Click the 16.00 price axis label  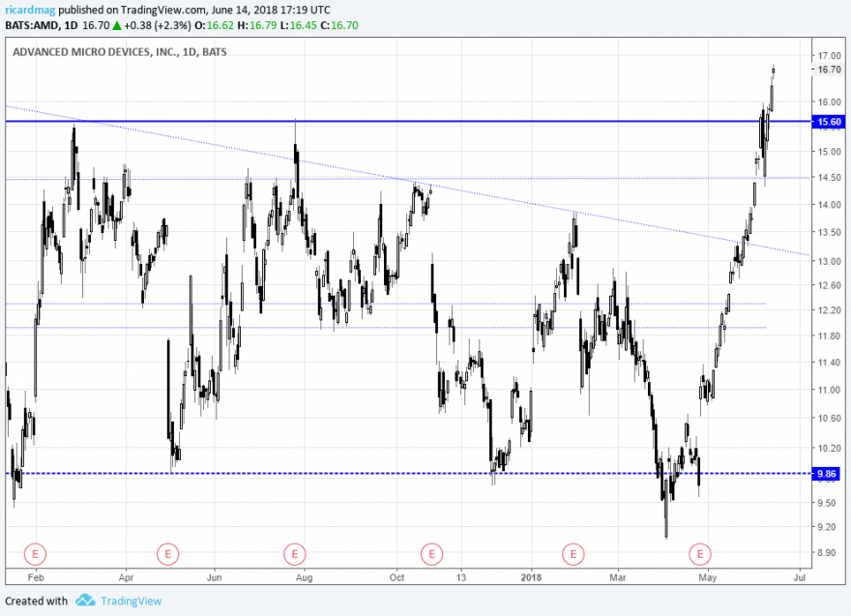pos(829,103)
